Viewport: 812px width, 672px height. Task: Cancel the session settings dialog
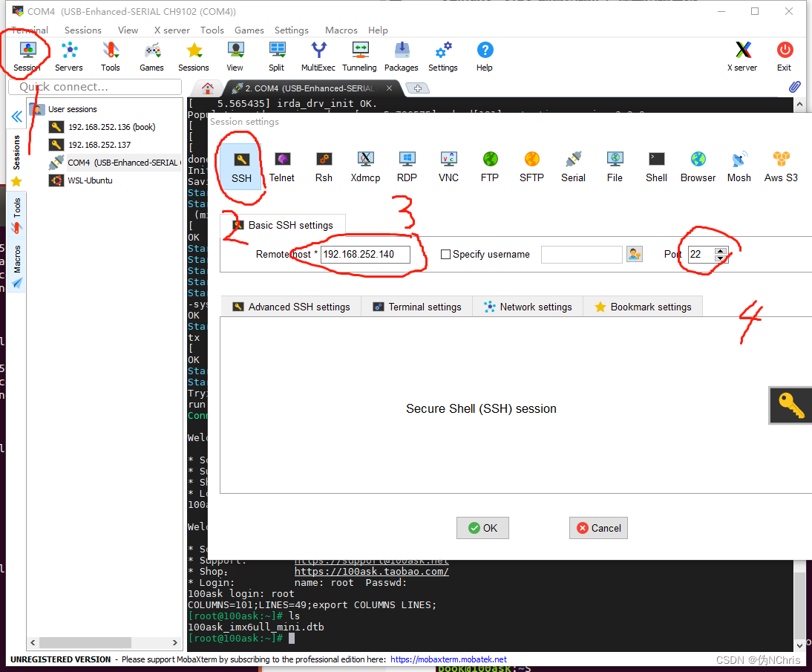[598, 528]
